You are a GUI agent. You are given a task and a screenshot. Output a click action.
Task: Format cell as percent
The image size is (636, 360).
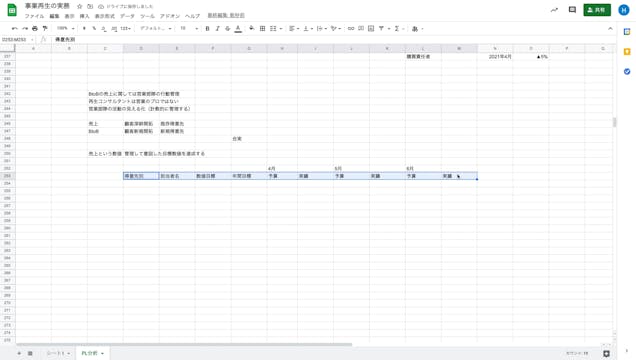tap(94, 28)
